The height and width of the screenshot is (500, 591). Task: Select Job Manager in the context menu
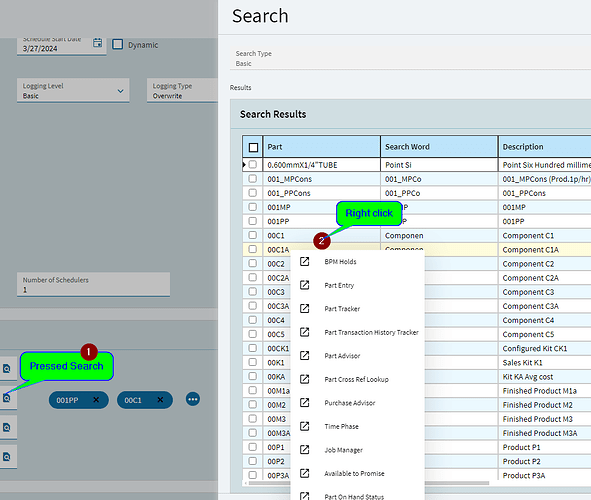[x=343, y=450]
